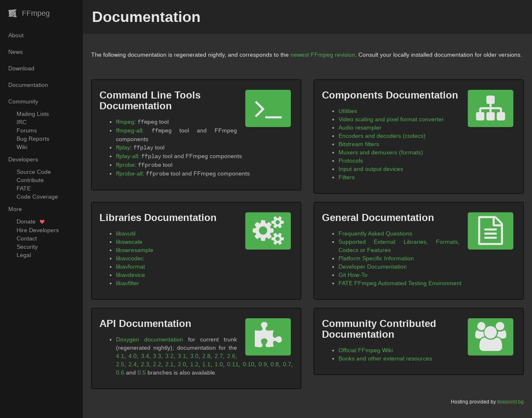Open the ffprobe-all documentation link

coord(129,173)
